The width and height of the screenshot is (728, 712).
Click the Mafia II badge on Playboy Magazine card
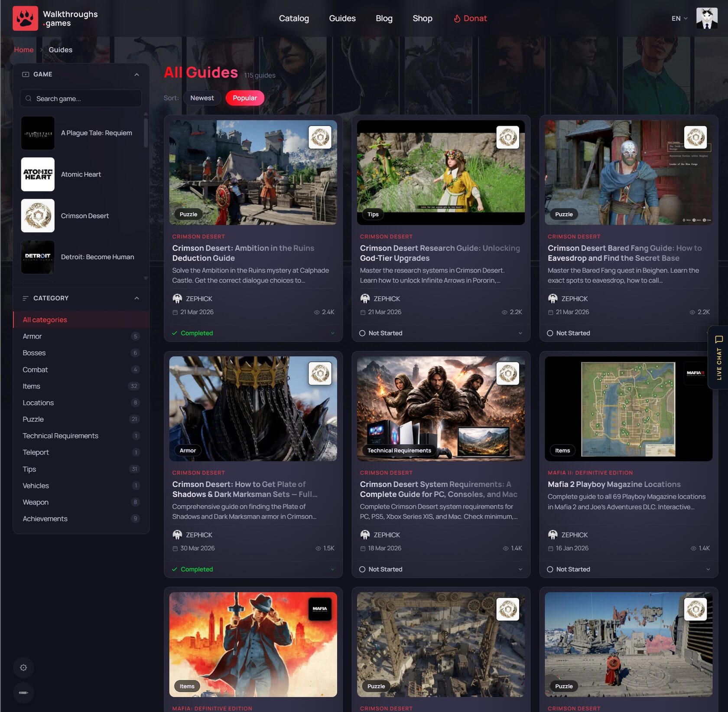[695, 373]
